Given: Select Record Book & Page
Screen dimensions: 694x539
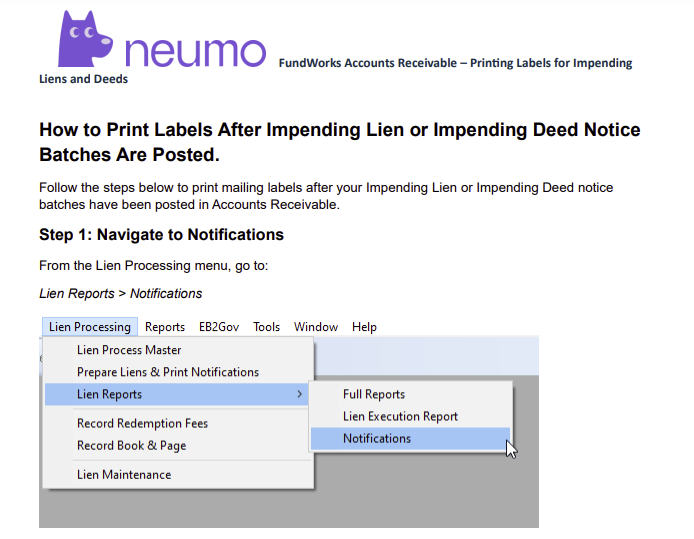Looking at the screenshot, I should (x=131, y=445).
